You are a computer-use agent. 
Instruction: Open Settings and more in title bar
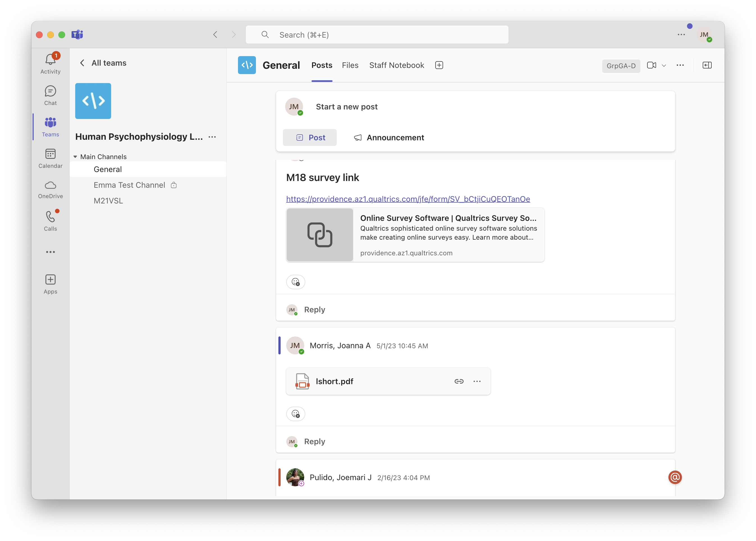coord(681,35)
